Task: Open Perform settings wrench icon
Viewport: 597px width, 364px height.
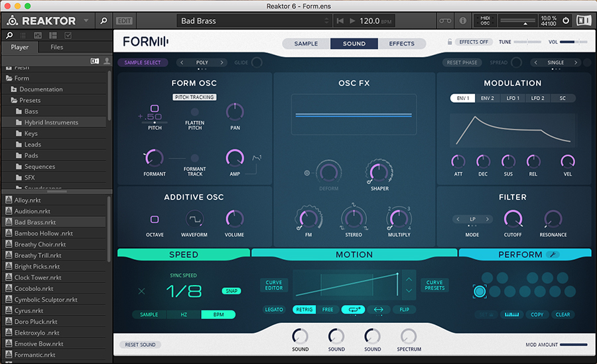Action: pos(553,255)
